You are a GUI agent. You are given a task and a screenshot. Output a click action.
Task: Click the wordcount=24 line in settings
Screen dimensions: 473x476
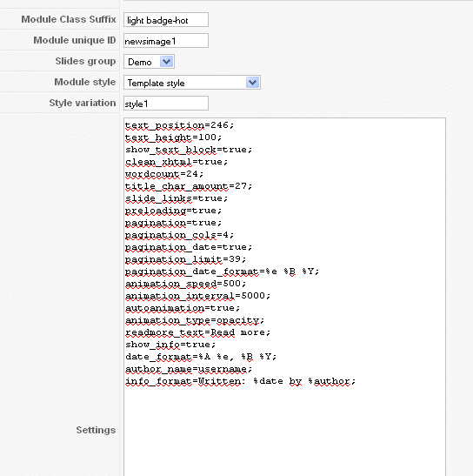(164, 174)
